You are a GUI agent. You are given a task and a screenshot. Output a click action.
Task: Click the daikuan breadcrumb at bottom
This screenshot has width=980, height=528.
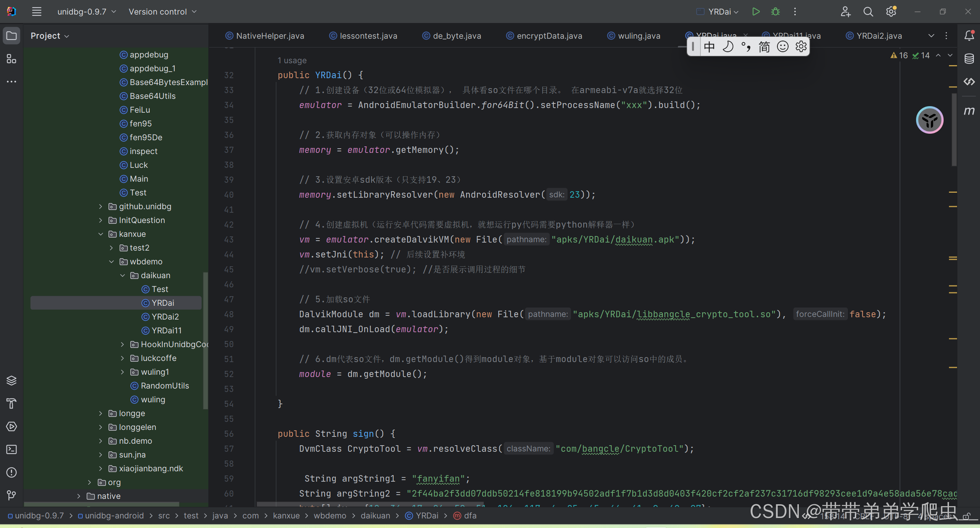(x=375, y=516)
